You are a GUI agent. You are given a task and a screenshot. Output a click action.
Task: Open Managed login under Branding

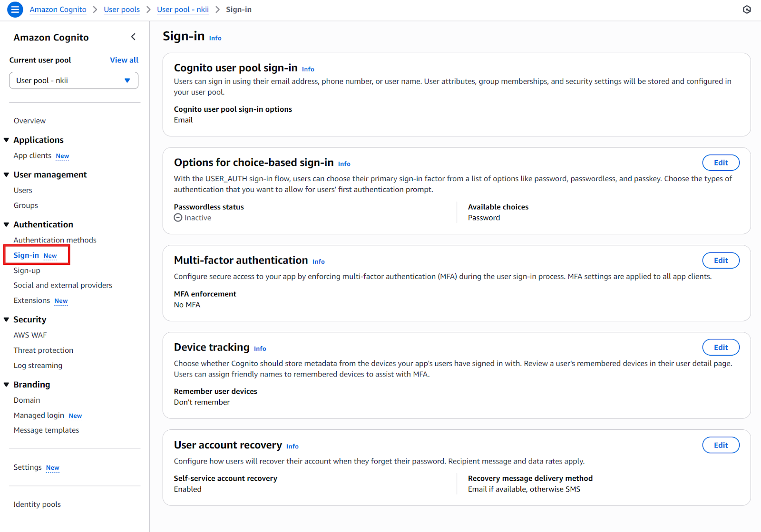[x=39, y=415]
